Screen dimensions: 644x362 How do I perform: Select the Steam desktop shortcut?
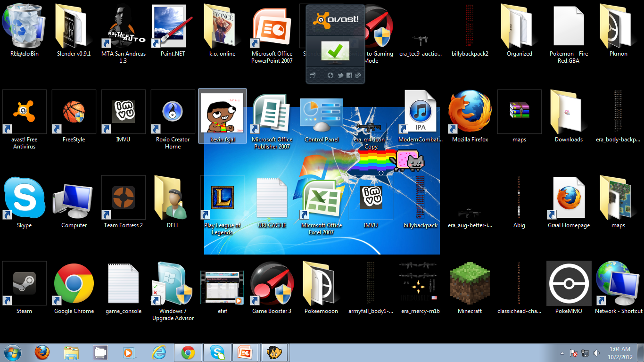pyautogui.click(x=24, y=284)
